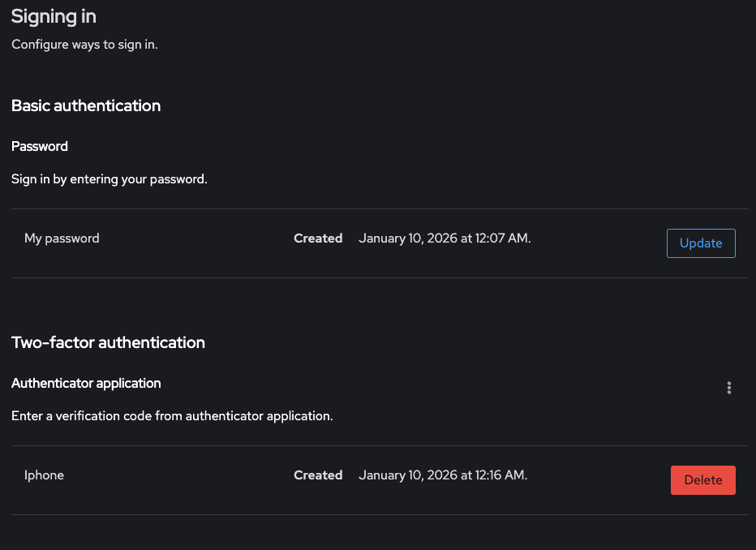
Task: Click the 'Enter a verification code' description
Action: (172, 416)
